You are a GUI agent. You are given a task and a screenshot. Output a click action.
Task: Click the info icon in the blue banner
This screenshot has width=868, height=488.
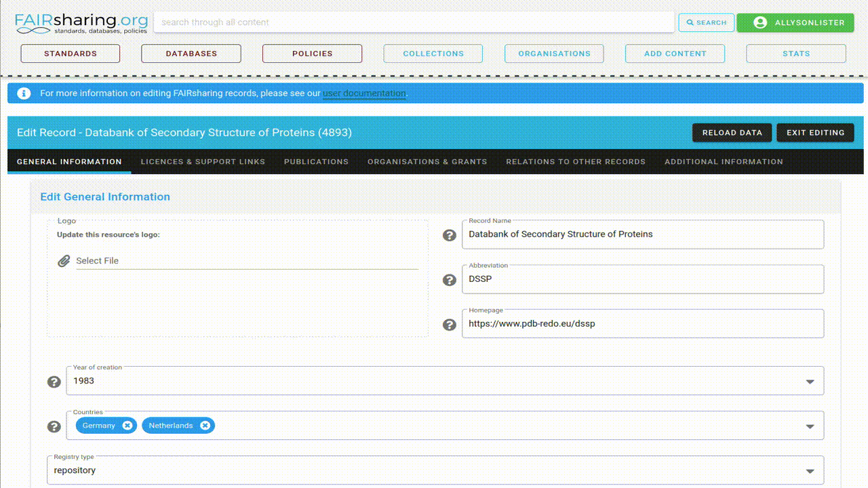point(24,94)
